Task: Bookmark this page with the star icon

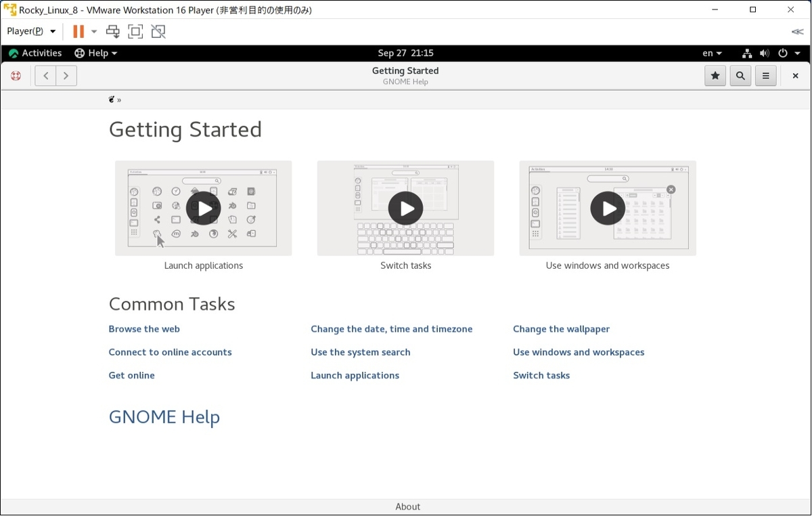Action: [x=715, y=75]
